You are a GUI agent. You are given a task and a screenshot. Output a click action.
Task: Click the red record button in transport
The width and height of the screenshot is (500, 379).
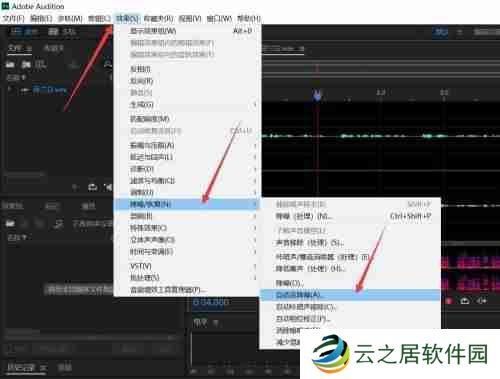click(449, 301)
